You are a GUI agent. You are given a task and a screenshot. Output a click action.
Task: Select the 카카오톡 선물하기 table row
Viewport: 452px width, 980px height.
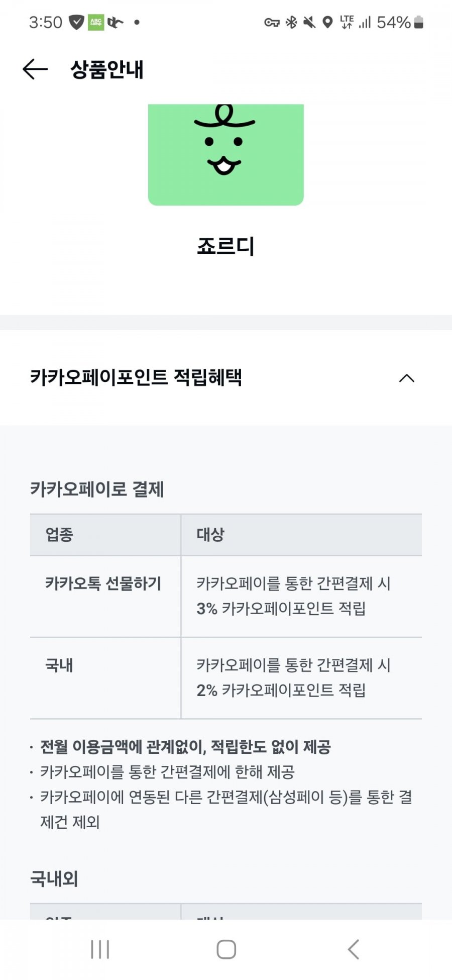coord(226,596)
